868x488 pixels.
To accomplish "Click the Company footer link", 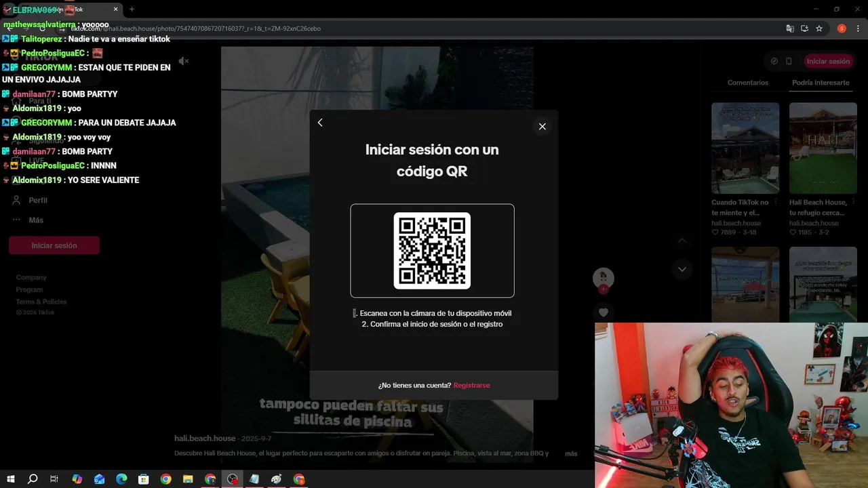I will click(x=31, y=277).
